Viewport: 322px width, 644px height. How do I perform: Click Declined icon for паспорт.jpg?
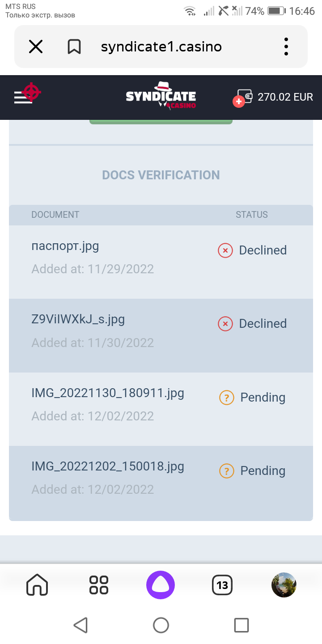coord(225,250)
